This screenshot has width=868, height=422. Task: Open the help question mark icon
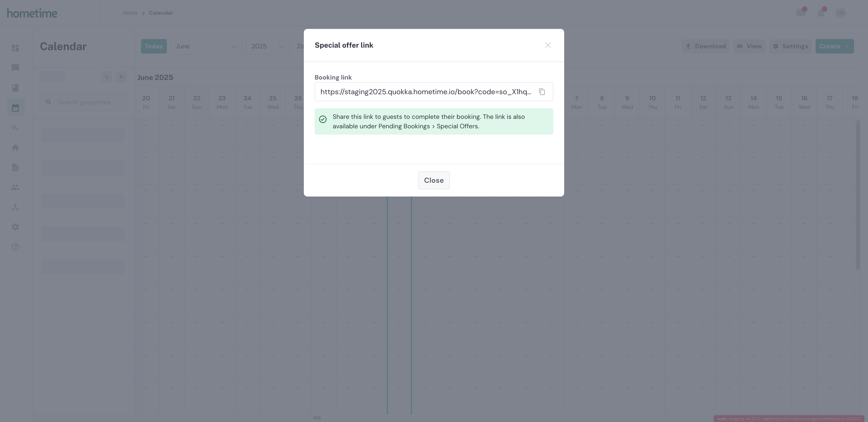tap(16, 247)
